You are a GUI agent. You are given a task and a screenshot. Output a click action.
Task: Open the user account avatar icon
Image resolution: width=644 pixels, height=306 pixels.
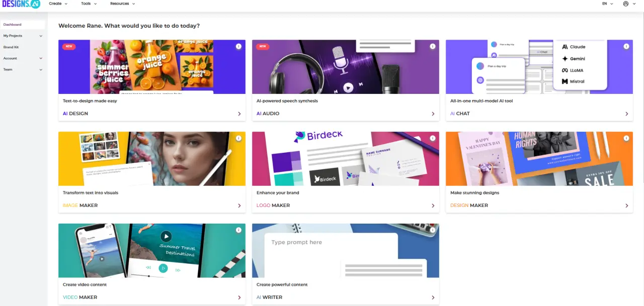pyautogui.click(x=626, y=4)
